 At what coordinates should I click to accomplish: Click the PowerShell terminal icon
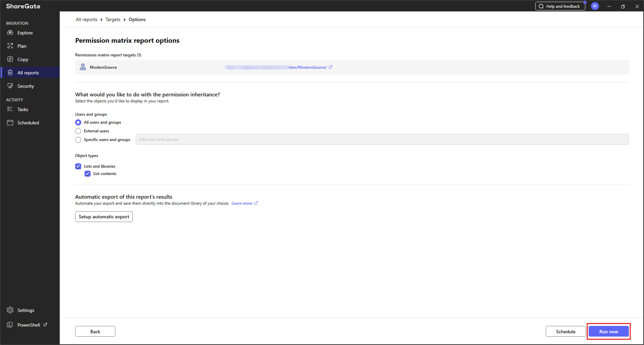coord(10,325)
